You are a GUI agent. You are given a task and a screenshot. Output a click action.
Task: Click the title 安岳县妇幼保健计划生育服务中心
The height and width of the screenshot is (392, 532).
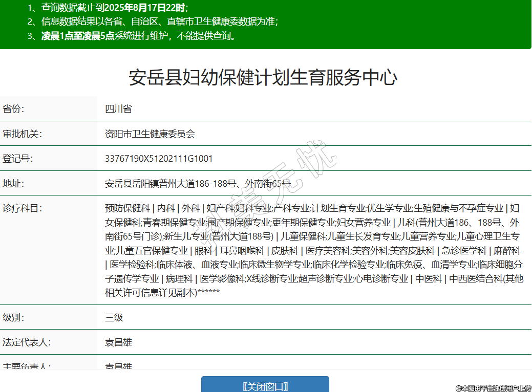point(263,78)
